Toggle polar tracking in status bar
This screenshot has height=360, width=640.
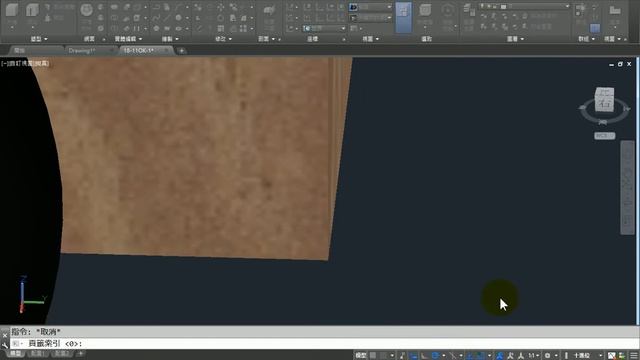point(435,356)
